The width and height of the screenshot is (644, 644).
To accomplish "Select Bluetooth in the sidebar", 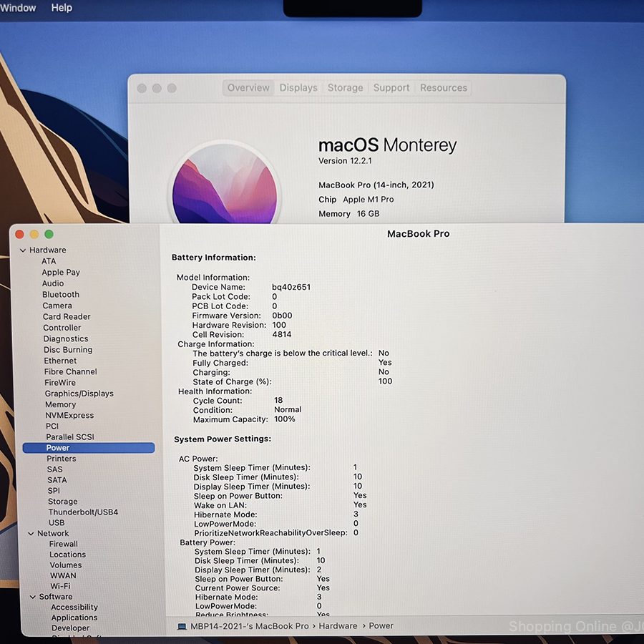I will tap(61, 295).
